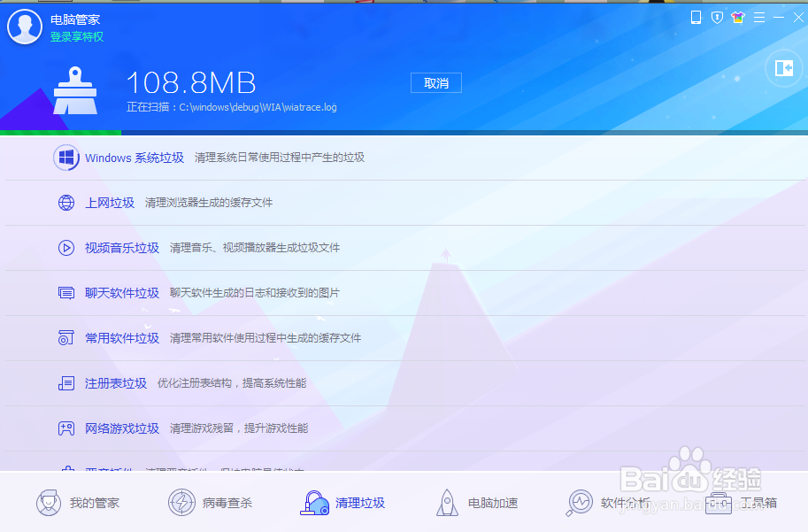Select the 病毒查杀 lightning icon
The width and height of the screenshot is (808, 532).
(183, 502)
